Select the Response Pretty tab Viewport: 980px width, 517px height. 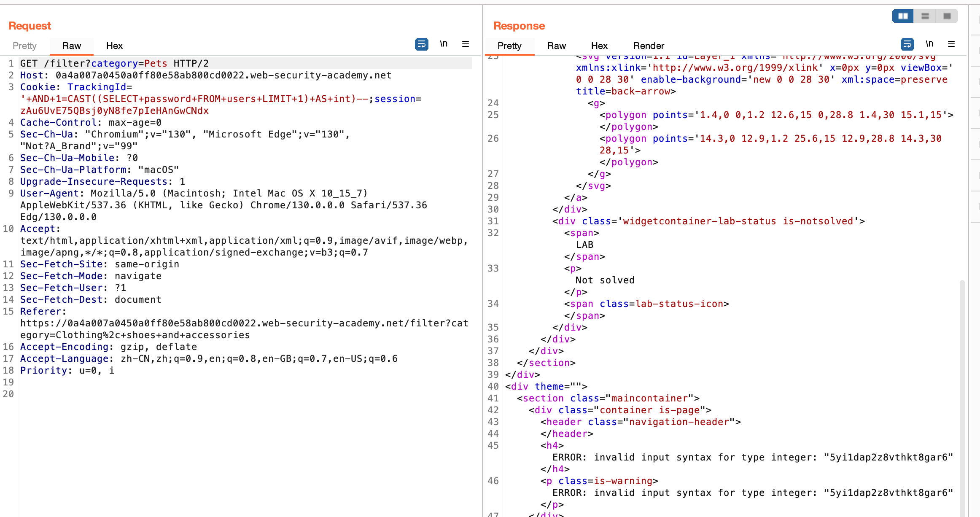point(509,46)
